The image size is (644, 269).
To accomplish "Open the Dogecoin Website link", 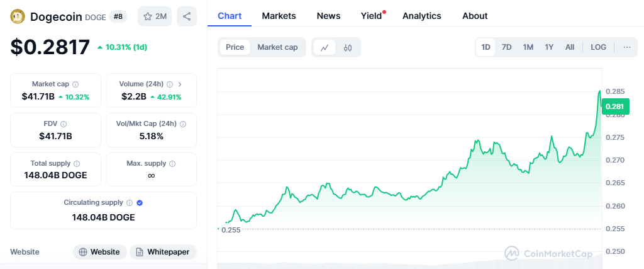I will (x=99, y=252).
